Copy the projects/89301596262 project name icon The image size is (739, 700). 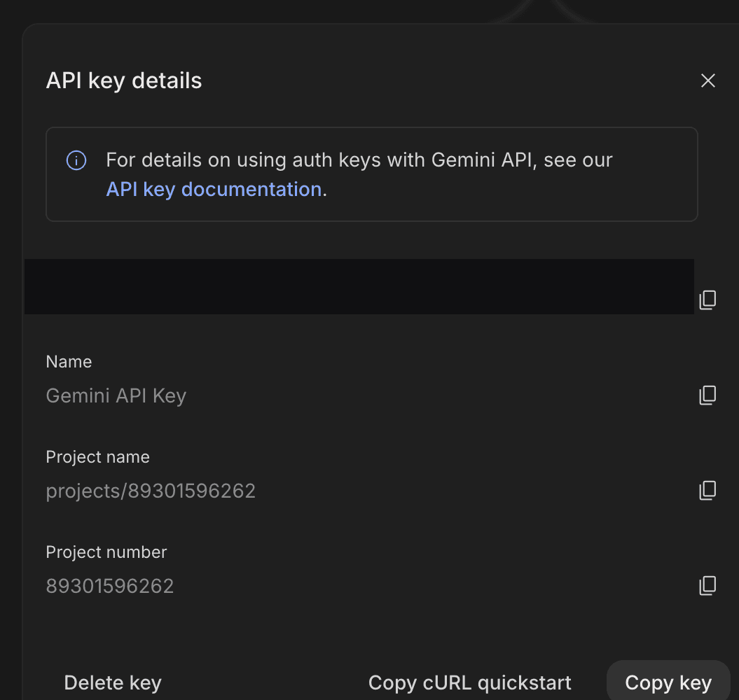tap(707, 491)
